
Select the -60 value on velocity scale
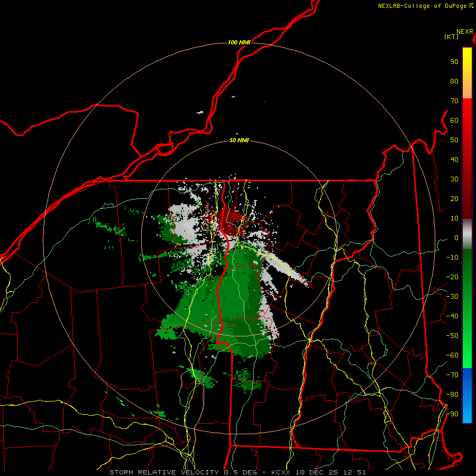[452, 355]
